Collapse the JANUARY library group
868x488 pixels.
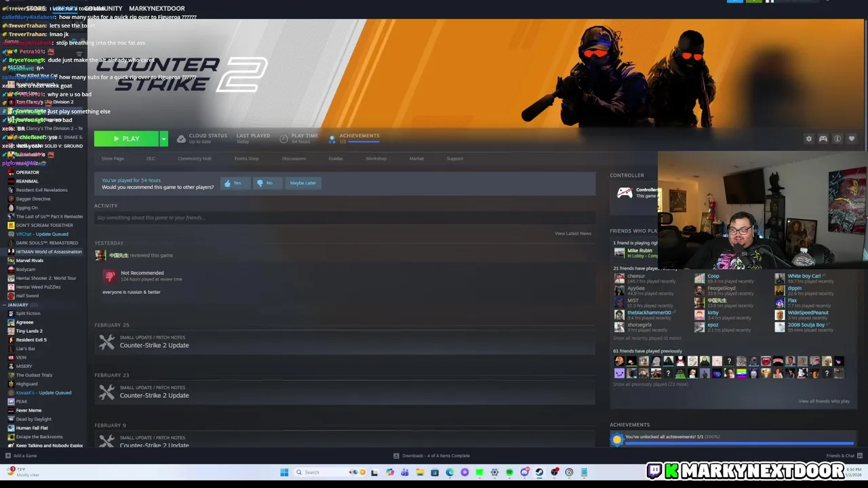point(4,305)
